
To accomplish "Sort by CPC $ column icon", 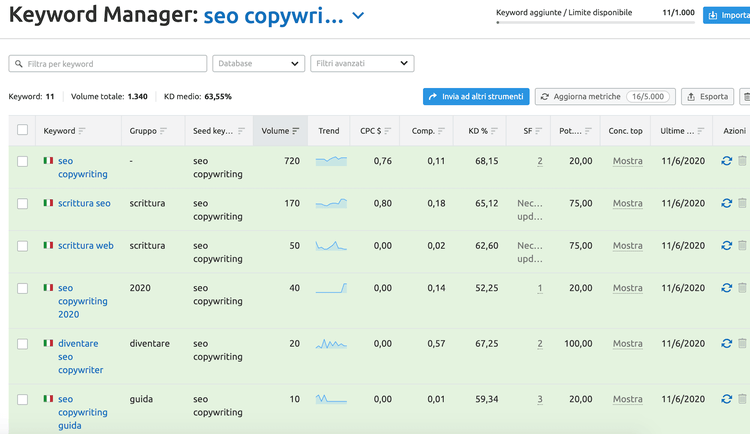I will click(x=387, y=131).
